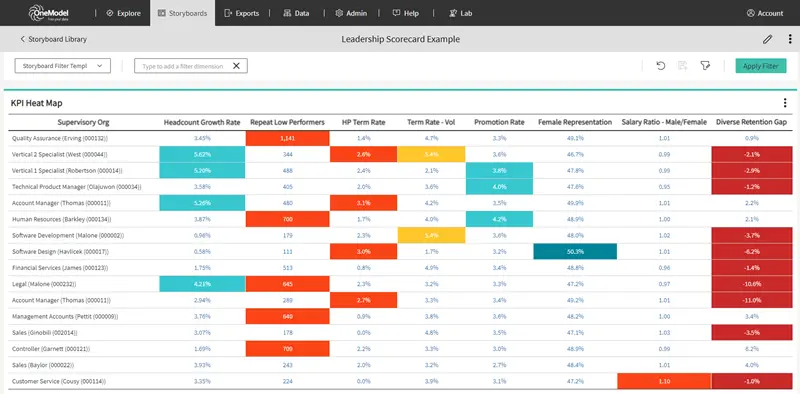
Task: Click the 3.1% HP Term Rate cell
Action: pos(363,203)
